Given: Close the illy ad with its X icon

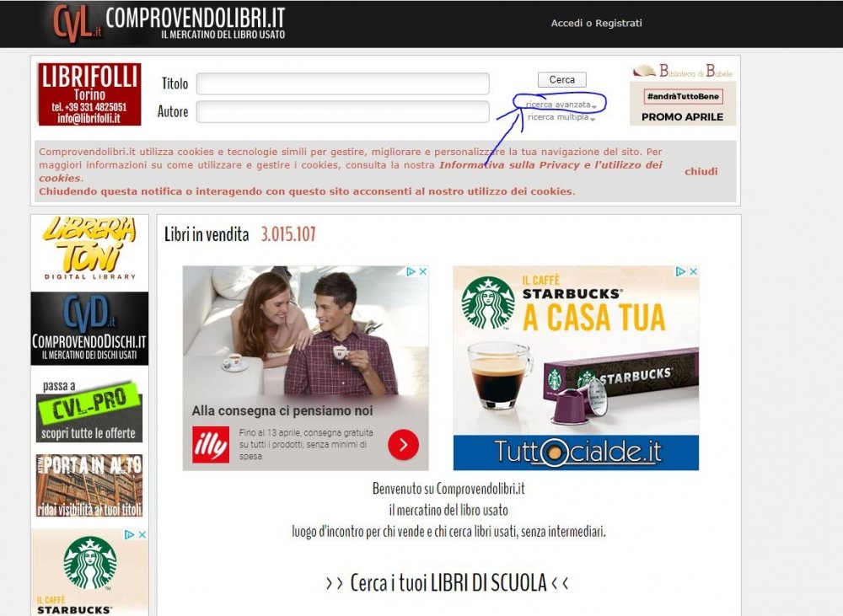Looking at the screenshot, I should 423,271.
